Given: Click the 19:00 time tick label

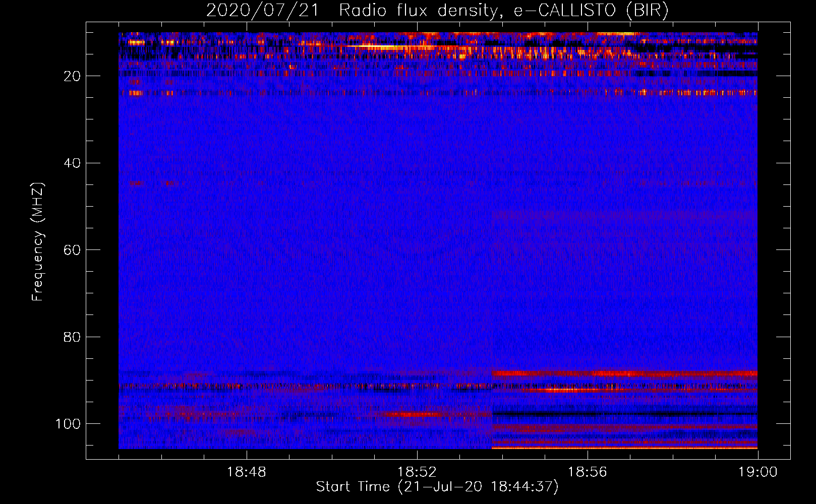Looking at the screenshot, I should click(x=758, y=472).
